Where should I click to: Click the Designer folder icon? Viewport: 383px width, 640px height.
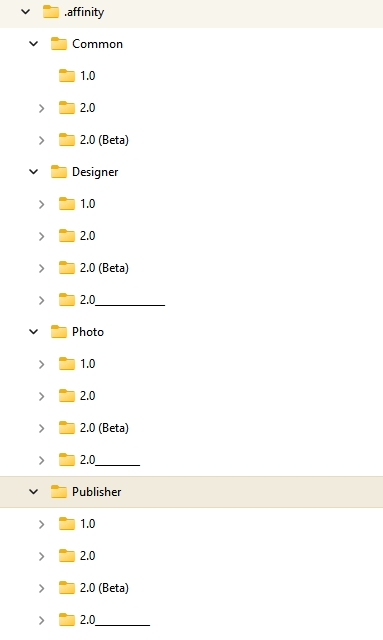coord(59,172)
